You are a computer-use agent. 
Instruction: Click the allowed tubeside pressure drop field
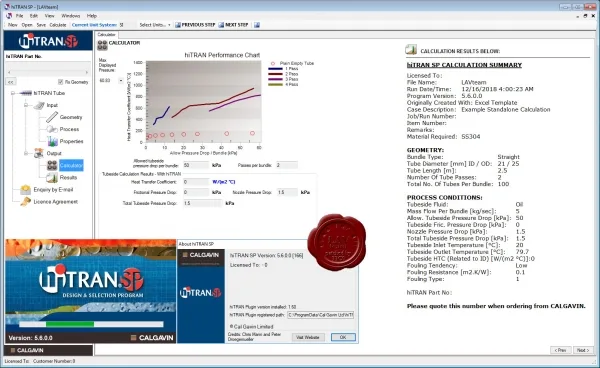[196, 165]
